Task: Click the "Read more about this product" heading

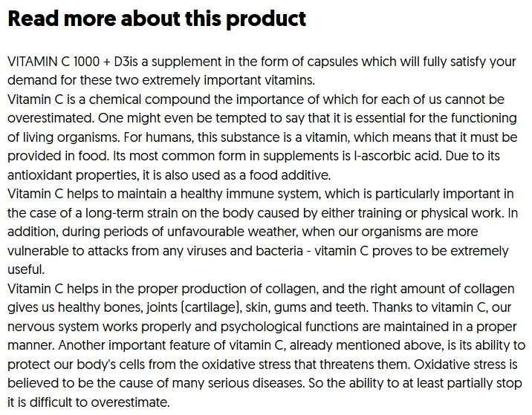Action: coord(157,19)
